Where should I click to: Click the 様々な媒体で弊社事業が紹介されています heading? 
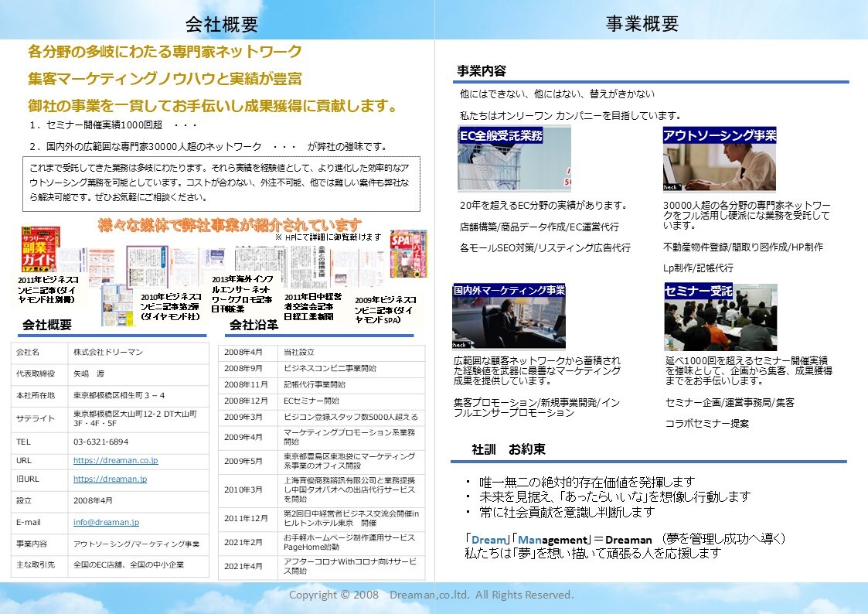230,225
